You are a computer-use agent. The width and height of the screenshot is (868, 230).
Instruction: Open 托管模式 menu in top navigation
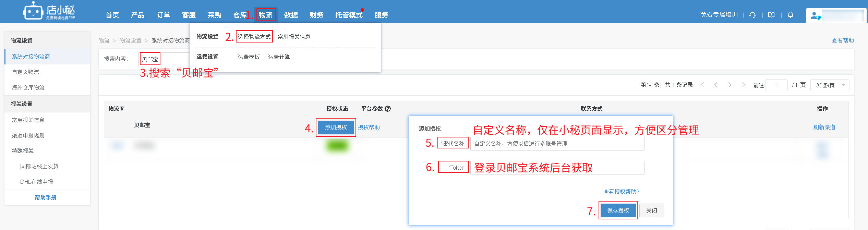point(349,15)
